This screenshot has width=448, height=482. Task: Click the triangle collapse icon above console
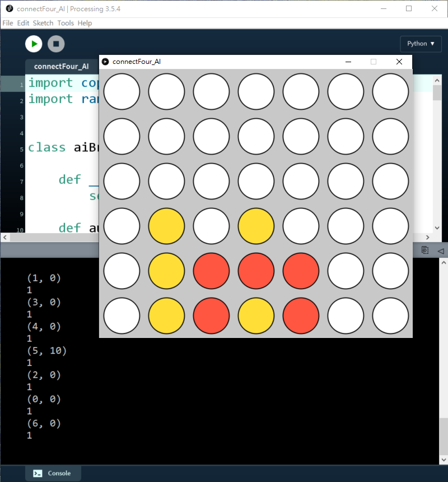[440, 251]
